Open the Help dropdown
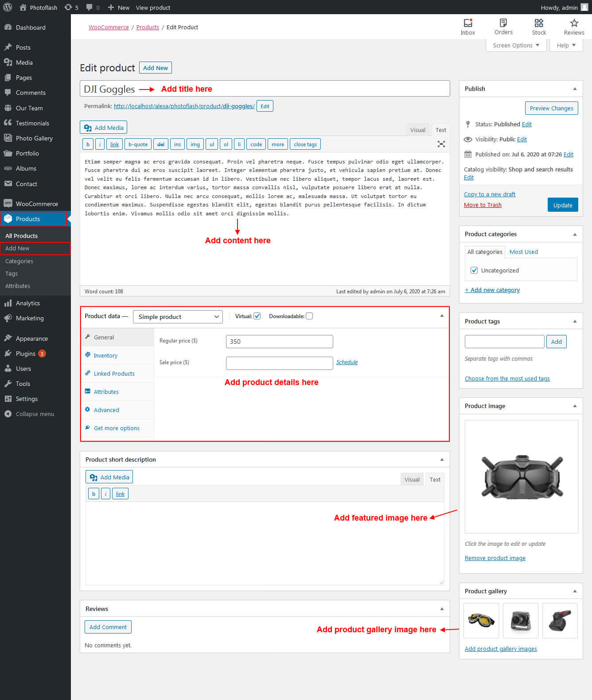The width and height of the screenshot is (592, 700). (x=566, y=45)
